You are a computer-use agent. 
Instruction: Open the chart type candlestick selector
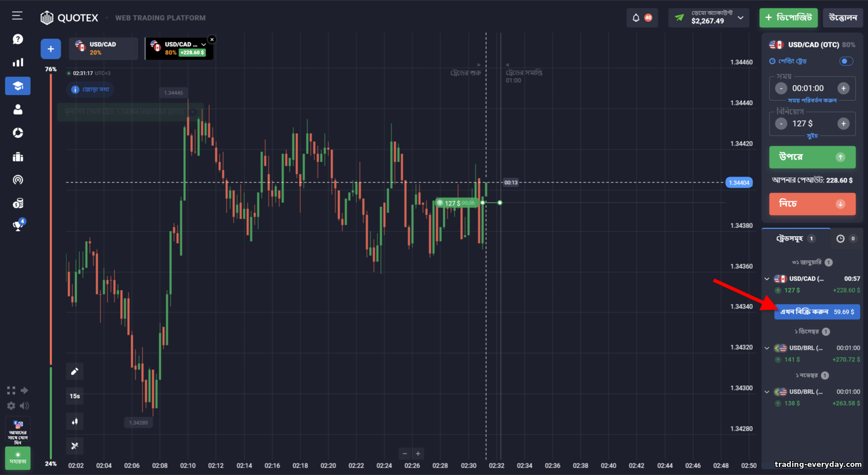click(75, 421)
